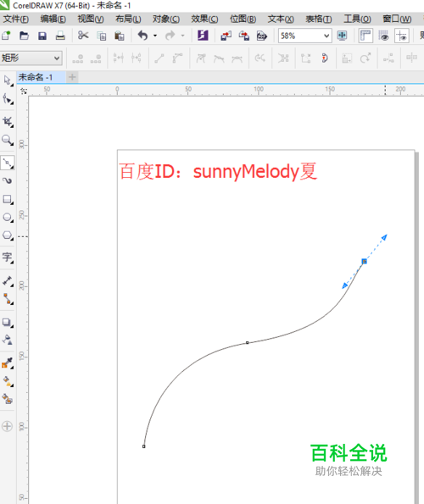The height and width of the screenshot is (504, 424).
Task: Select the Text tool
Action: click(x=8, y=258)
